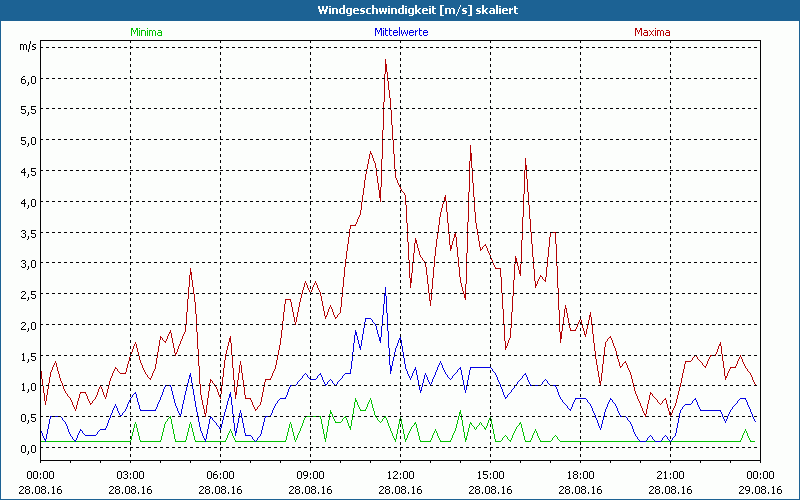Pick the 3,0 y-axis tick label
The image size is (800, 500).
point(28,264)
